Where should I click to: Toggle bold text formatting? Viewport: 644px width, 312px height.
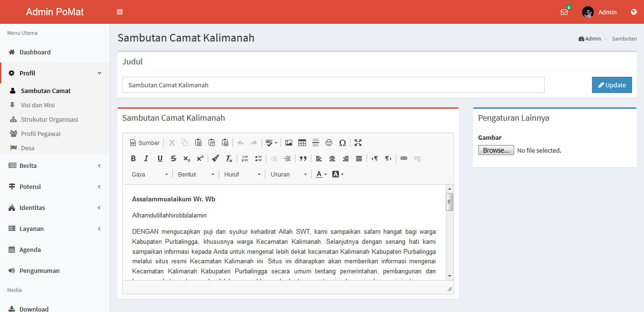(133, 158)
